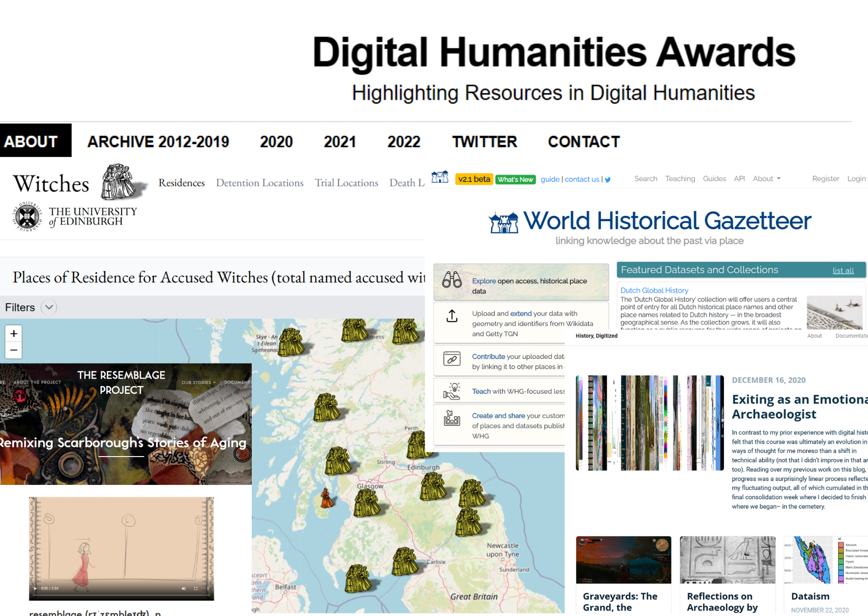
Task: Zoom out on the map with minus button
Action: coord(14,350)
